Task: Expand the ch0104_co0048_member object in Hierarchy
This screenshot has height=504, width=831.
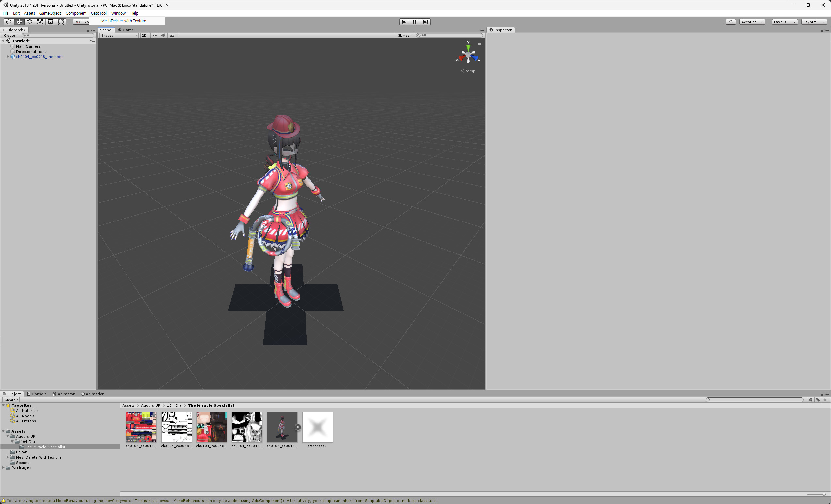Action: tap(8, 57)
